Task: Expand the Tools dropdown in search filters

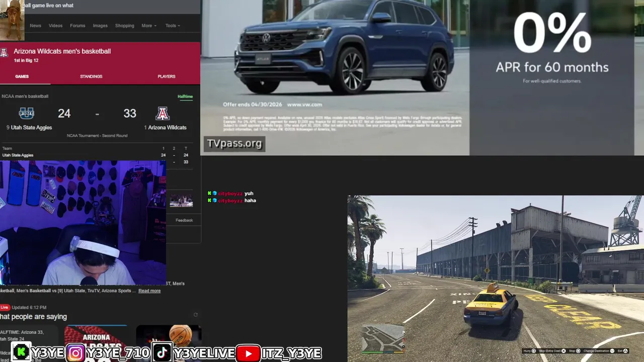Action: (173, 26)
